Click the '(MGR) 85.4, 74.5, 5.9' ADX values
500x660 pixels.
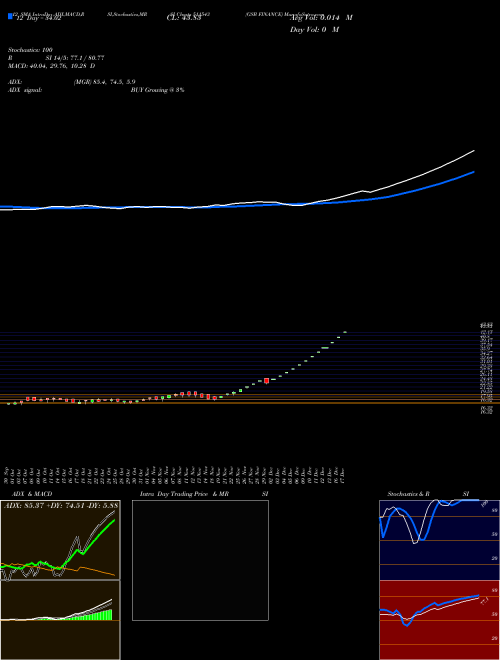click(x=104, y=82)
